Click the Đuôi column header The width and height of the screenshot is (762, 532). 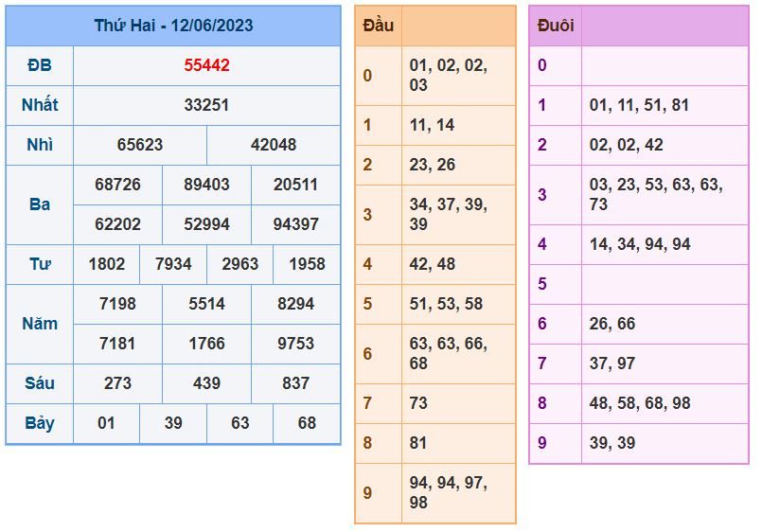pos(556,26)
